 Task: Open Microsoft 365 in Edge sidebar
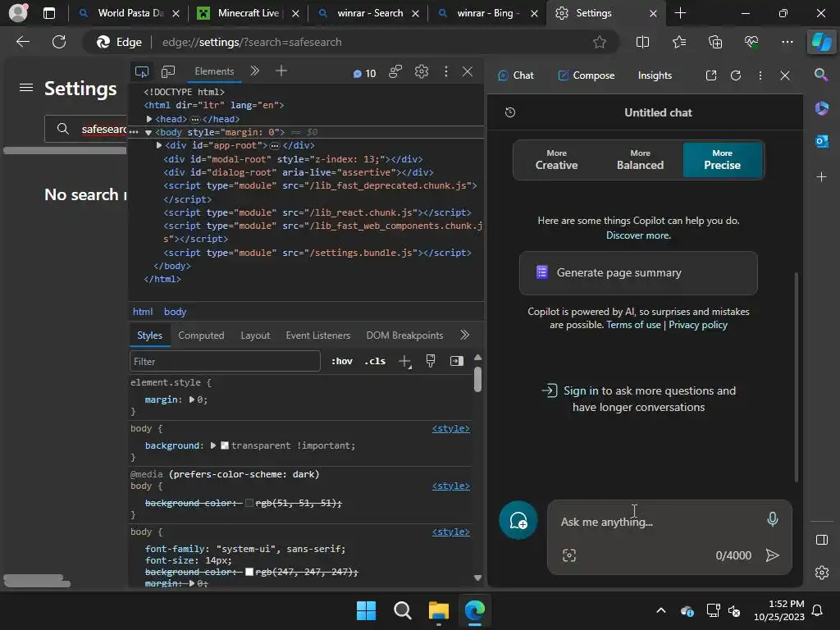pyautogui.click(x=821, y=108)
